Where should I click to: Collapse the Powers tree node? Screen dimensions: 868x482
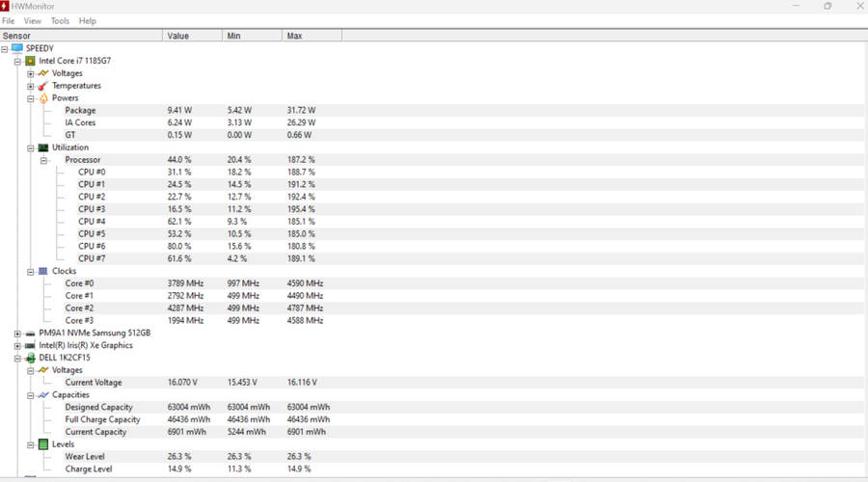point(31,98)
